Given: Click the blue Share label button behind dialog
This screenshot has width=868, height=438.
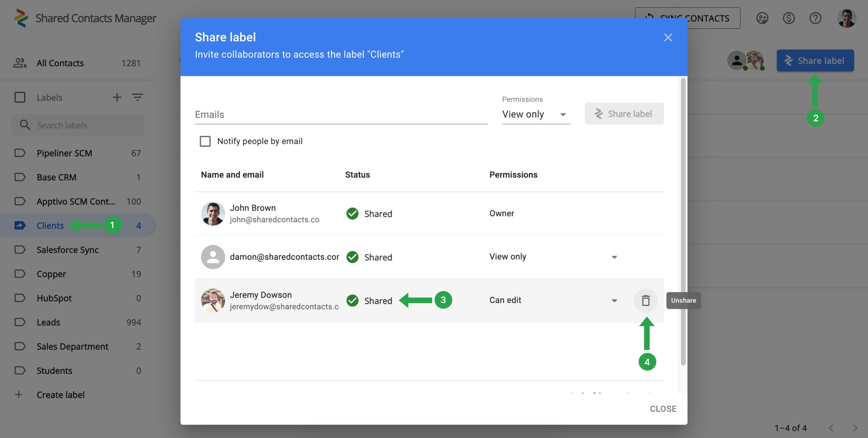Looking at the screenshot, I should tap(815, 61).
